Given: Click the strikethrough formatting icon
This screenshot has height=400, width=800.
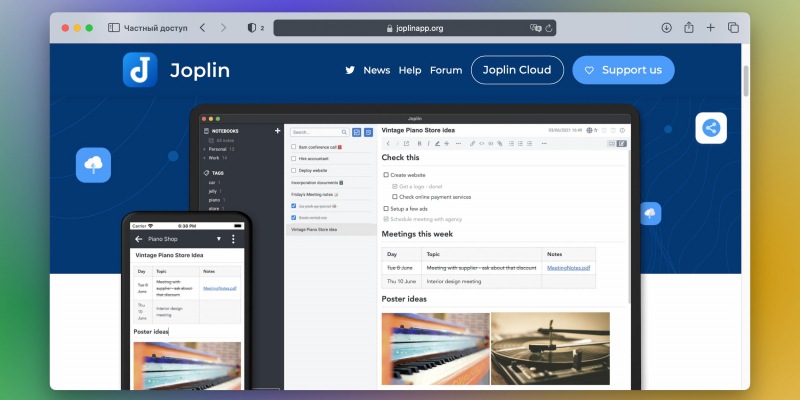Looking at the screenshot, I should pyautogui.click(x=446, y=144).
